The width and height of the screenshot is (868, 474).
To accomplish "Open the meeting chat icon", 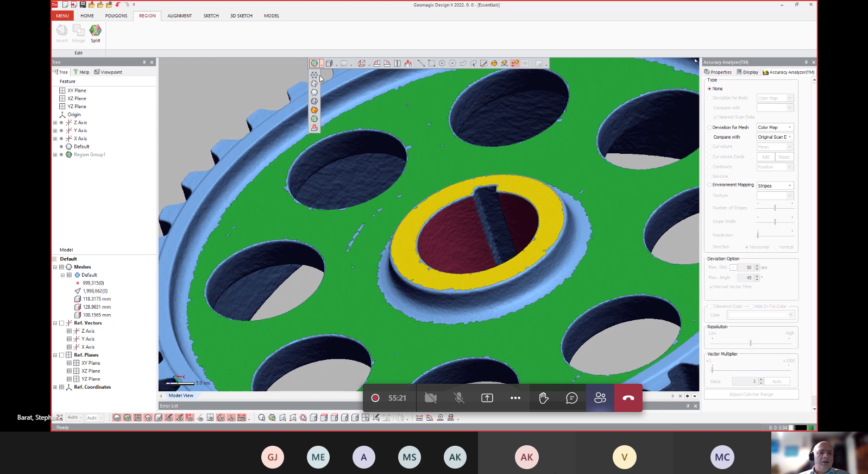I will tap(571, 398).
